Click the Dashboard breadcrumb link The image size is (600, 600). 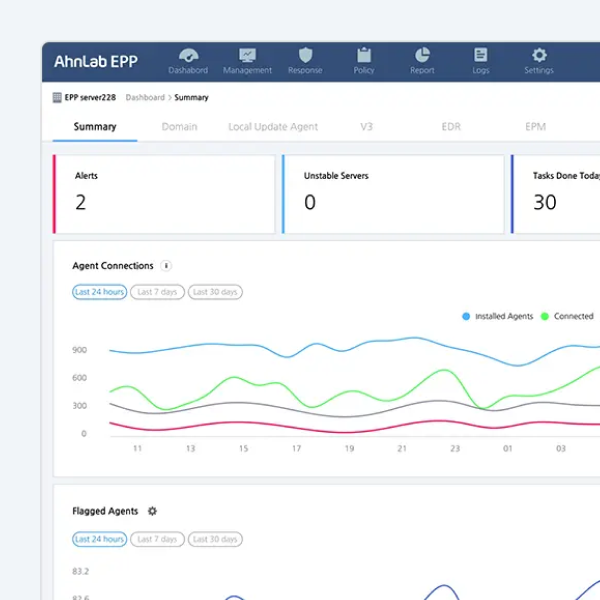click(x=145, y=98)
